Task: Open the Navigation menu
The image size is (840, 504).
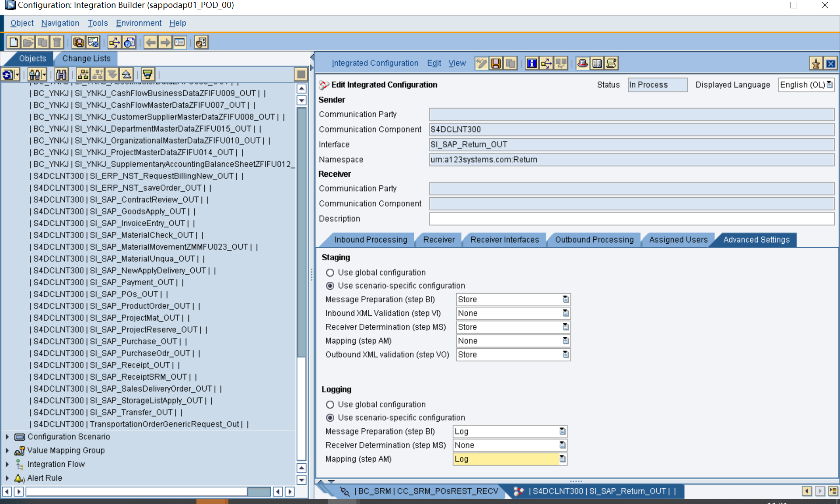Action: pos(60,23)
